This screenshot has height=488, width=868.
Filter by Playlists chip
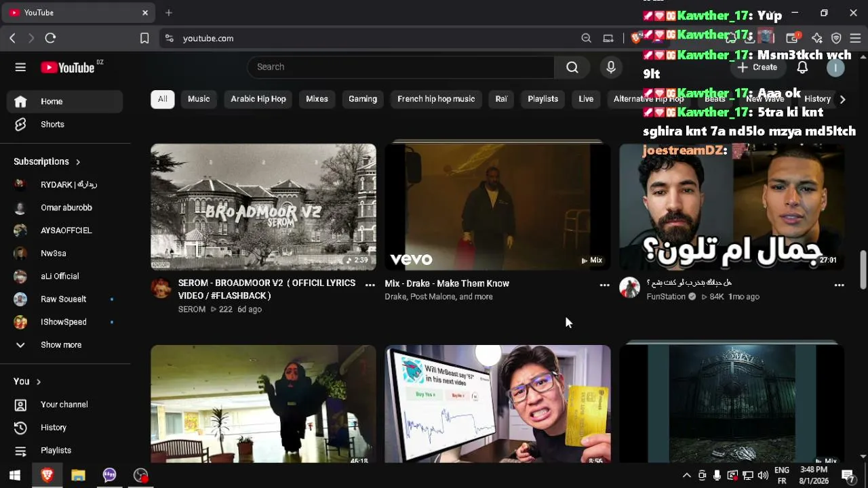(543, 99)
